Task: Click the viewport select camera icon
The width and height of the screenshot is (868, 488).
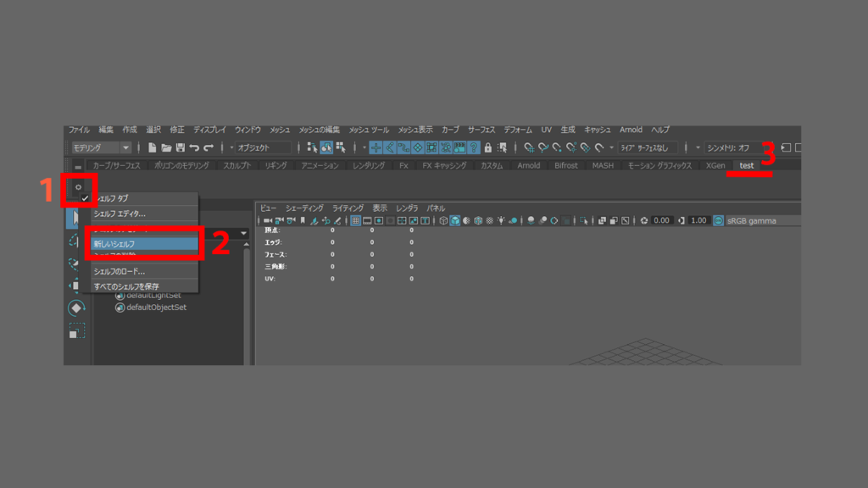Action: tap(267, 221)
